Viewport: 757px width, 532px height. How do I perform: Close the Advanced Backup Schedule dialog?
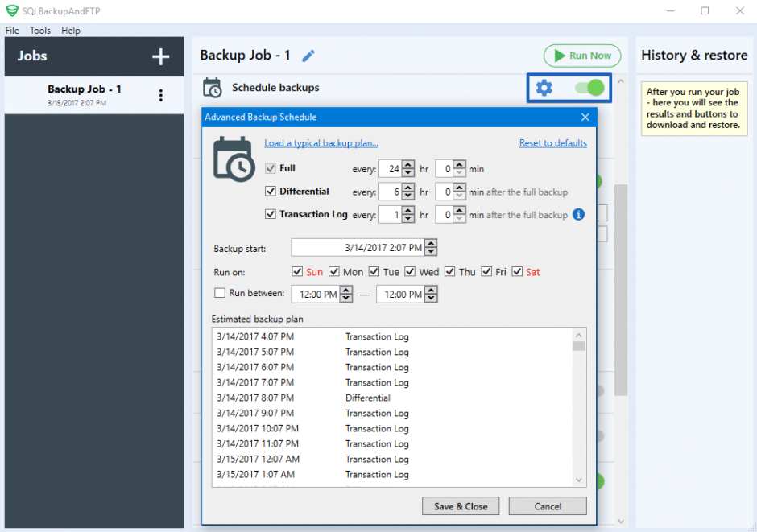click(585, 118)
